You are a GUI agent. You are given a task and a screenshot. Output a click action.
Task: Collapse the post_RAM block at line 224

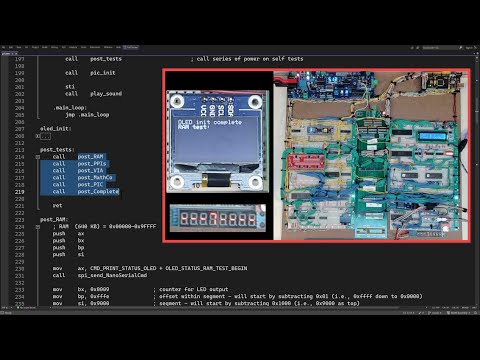coord(38,227)
